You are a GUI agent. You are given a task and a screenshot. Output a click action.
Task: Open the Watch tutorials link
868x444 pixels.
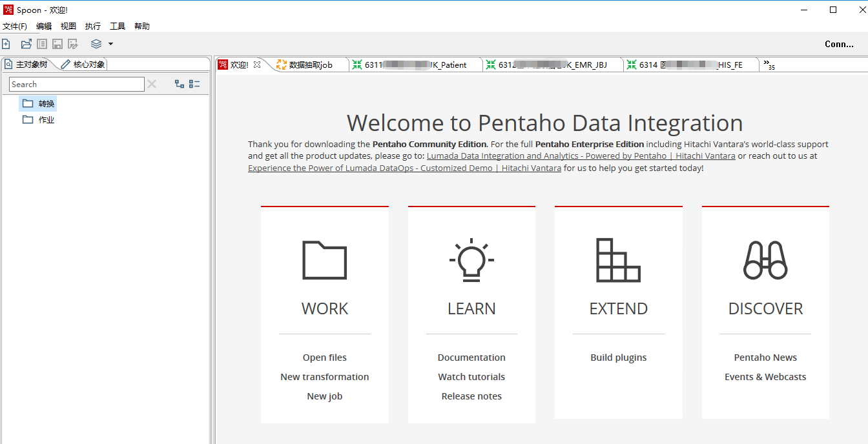coord(471,377)
